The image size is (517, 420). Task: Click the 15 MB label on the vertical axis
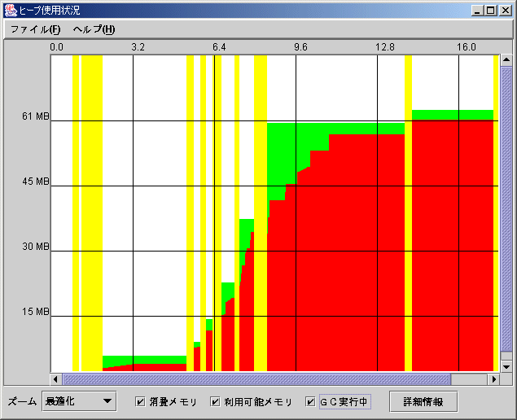[x=35, y=313]
